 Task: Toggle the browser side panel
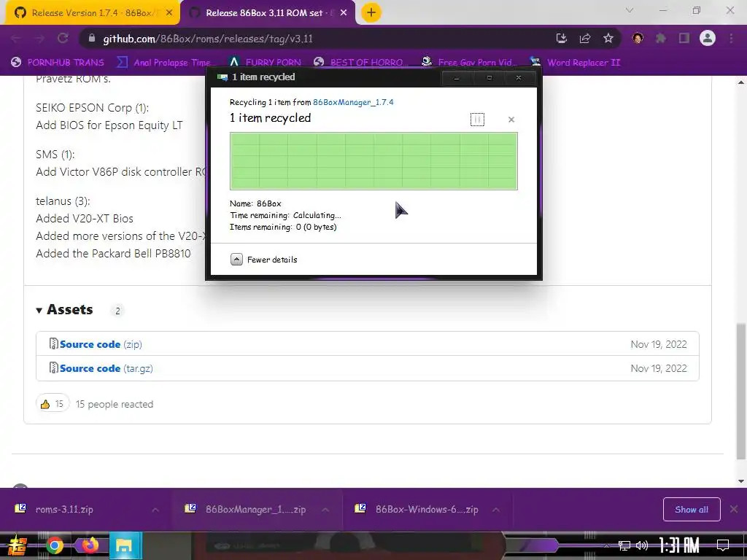(x=684, y=39)
